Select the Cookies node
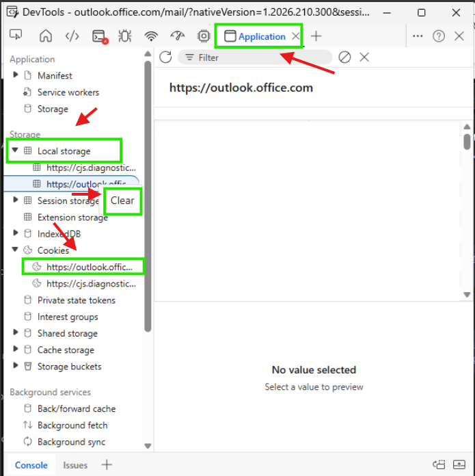The height and width of the screenshot is (476, 475). pyautogui.click(x=53, y=250)
